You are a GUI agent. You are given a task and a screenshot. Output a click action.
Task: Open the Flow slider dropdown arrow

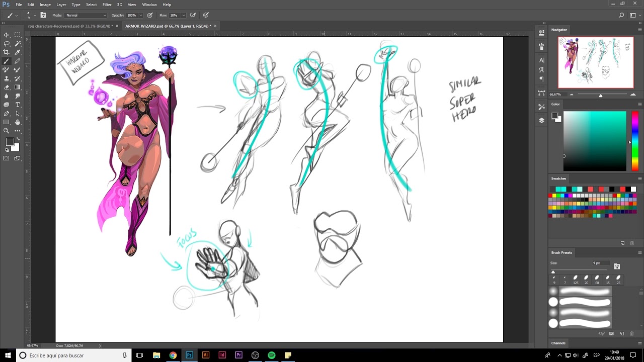click(183, 15)
